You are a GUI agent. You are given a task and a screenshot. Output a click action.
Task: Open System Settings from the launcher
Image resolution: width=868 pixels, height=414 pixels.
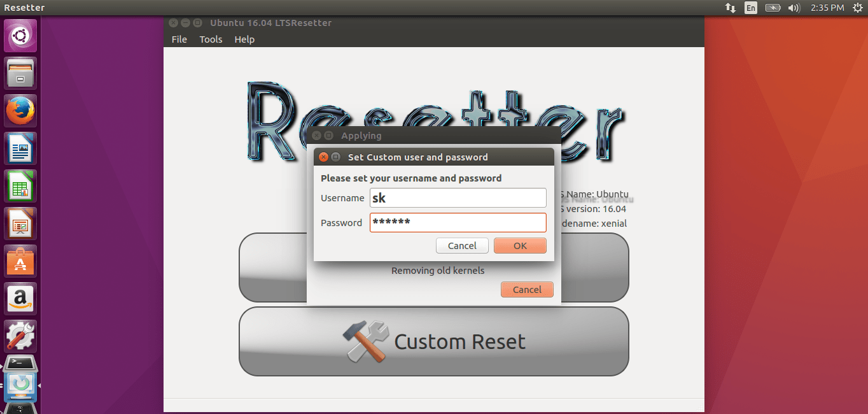21,336
